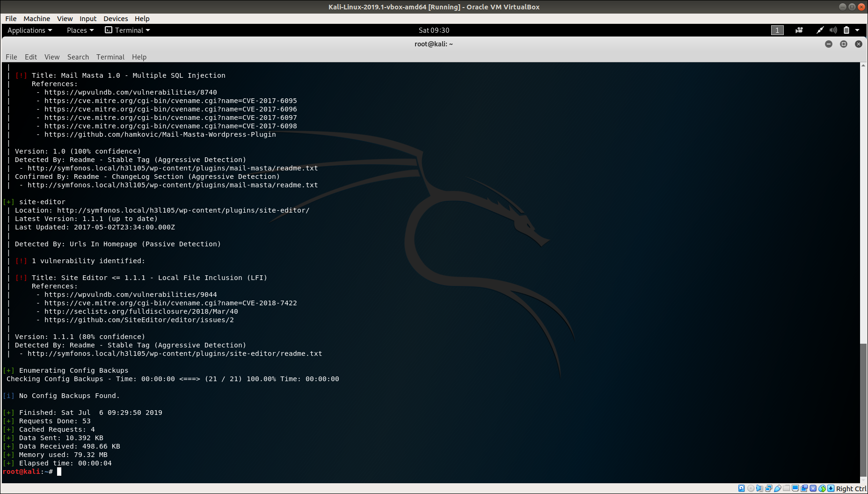Click the USB devices icon in the VirtualBox status bar
This screenshot has height=494, width=868.
click(777, 488)
